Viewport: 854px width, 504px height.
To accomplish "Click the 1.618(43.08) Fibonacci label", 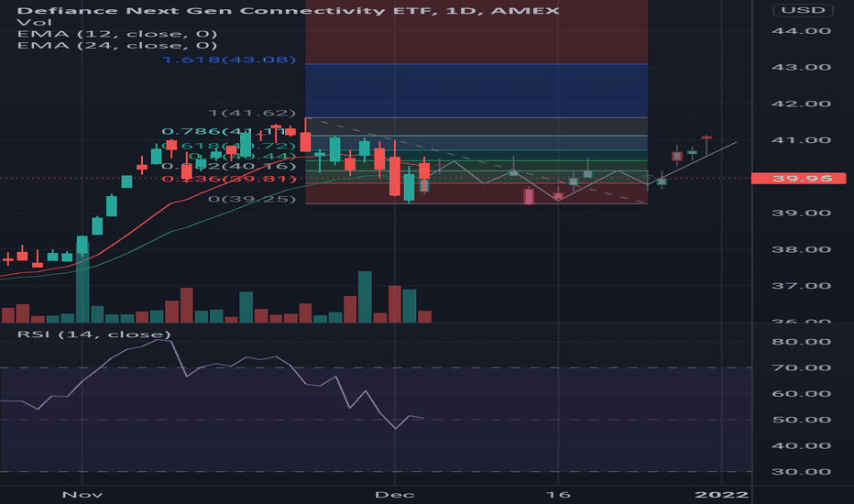I will click(x=229, y=59).
